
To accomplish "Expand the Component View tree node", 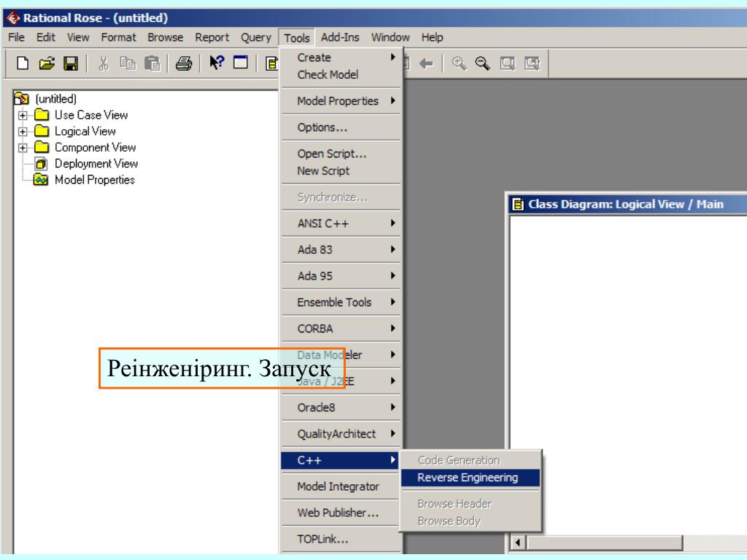I will click(x=23, y=147).
